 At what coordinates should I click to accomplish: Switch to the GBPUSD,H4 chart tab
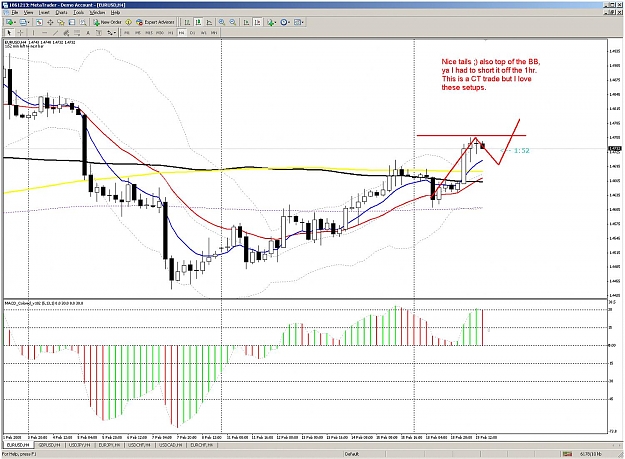[49, 445]
